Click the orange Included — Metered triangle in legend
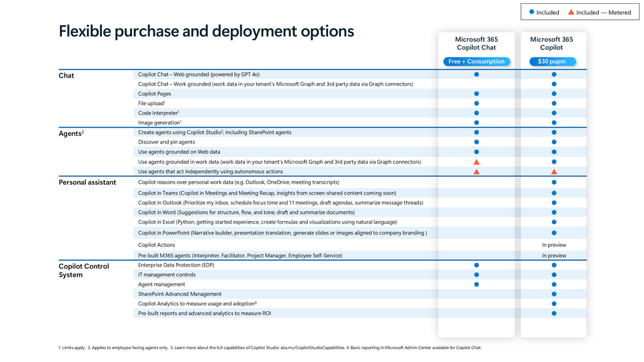Image resolution: width=644 pixels, height=362 pixels. [x=571, y=12]
